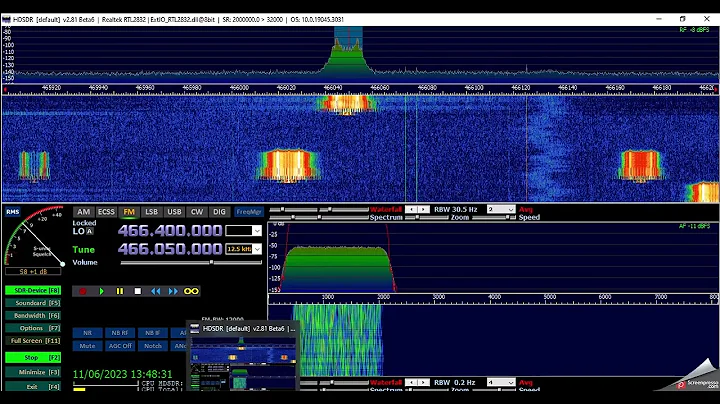
Task: Click the RF waterfall first brightness slider
Action: pyautogui.click(x=294, y=209)
